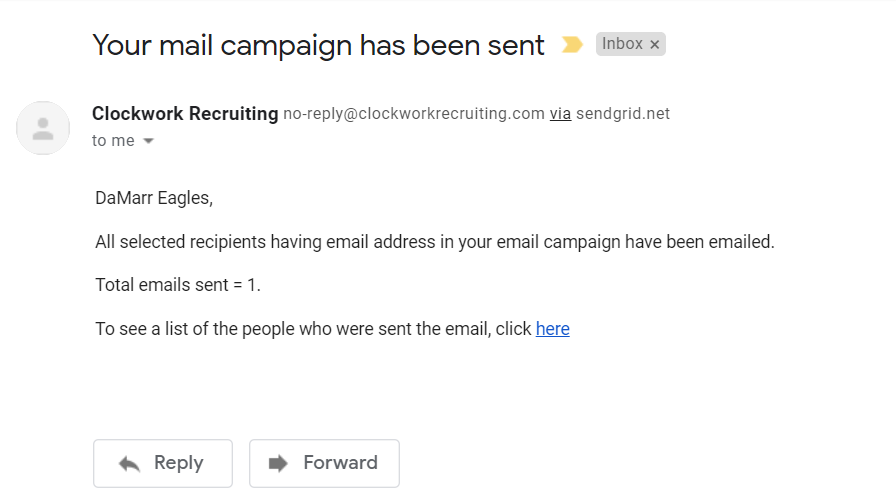The image size is (896, 496).
Task: Click the forward arrow icon
Action: point(278,463)
